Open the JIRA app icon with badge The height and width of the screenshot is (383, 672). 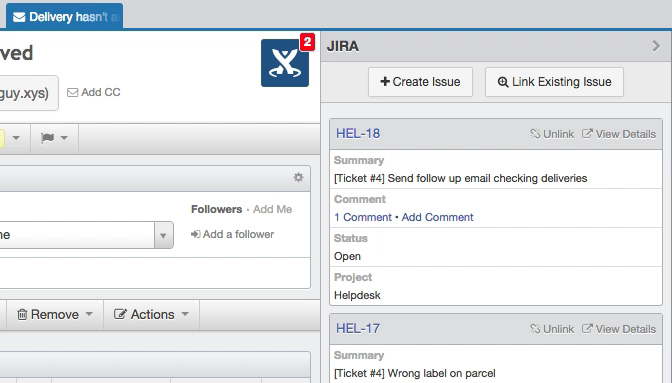click(285, 63)
